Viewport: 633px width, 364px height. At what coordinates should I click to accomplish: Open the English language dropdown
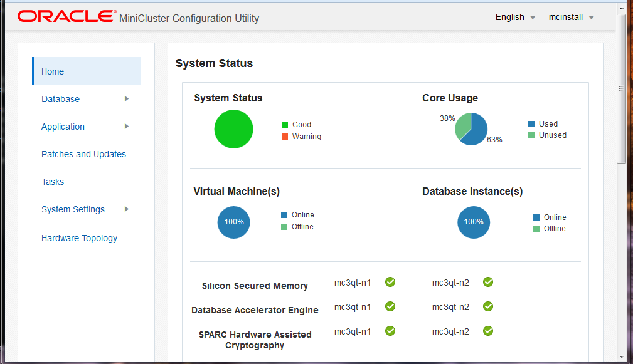515,18
